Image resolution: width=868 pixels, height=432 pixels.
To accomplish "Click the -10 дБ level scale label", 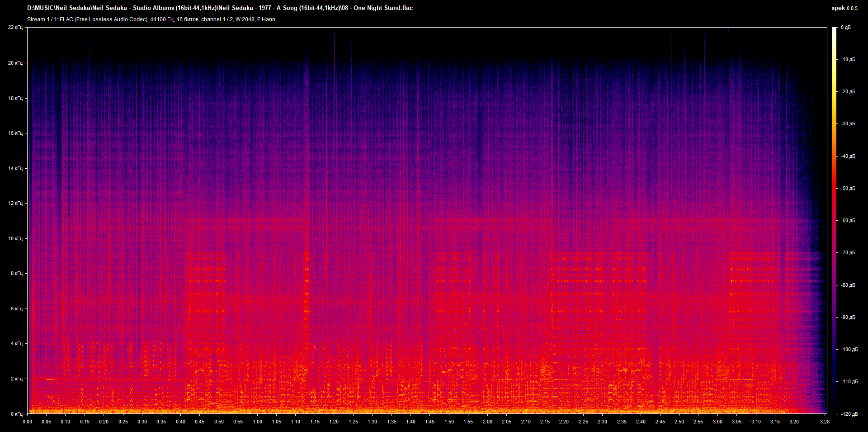I will coord(848,60).
